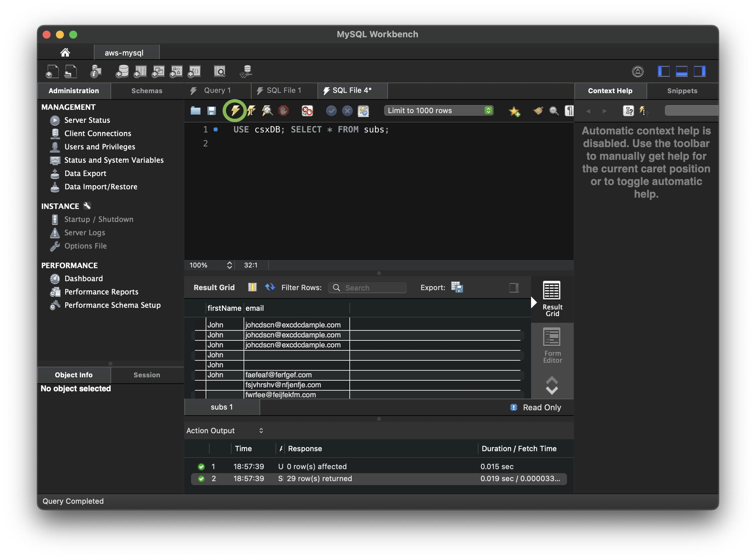756x559 pixels.
Task: Click the context help search field
Action: tap(691, 111)
